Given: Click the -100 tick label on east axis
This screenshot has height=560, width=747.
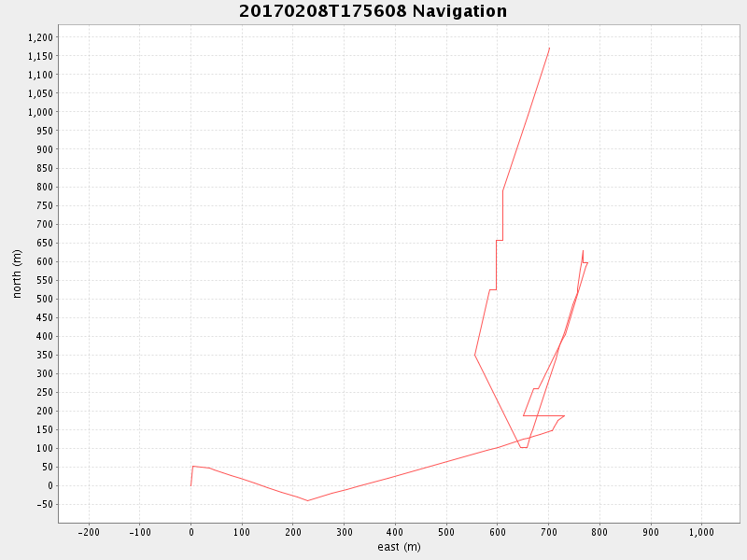Looking at the screenshot, I should pyautogui.click(x=139, y=532).
